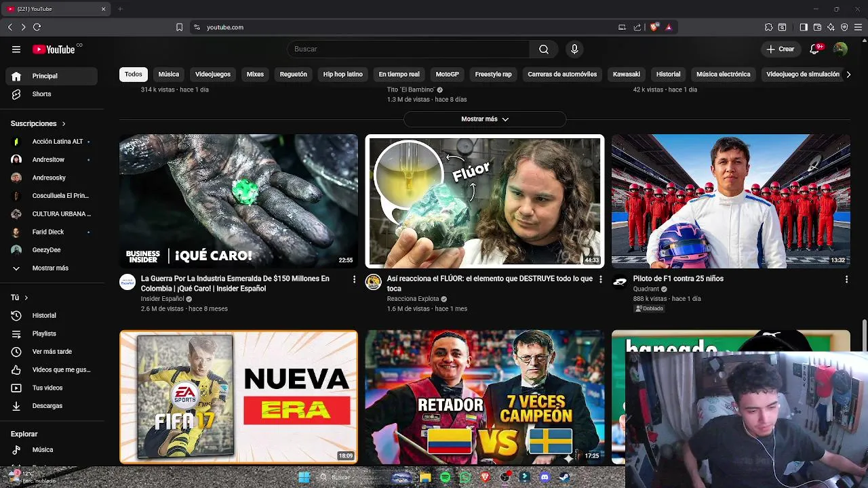
Task: Click the YouTube logo
Action: tap(54, 49)
